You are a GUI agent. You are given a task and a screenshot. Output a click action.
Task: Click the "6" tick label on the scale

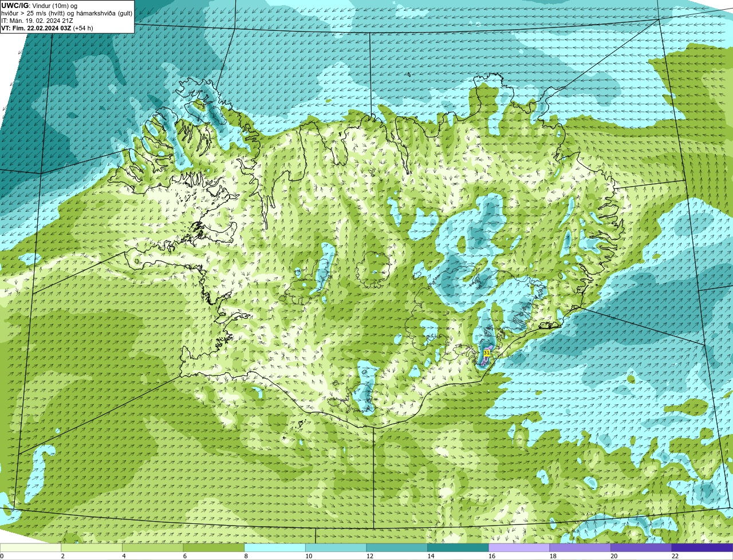click(x=184, y=556)
